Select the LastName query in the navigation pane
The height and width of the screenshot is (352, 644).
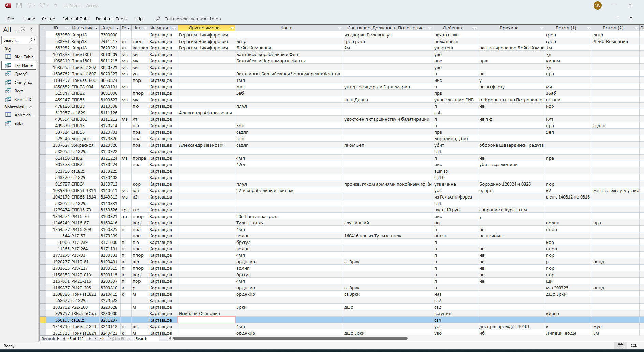coord(19,65)
